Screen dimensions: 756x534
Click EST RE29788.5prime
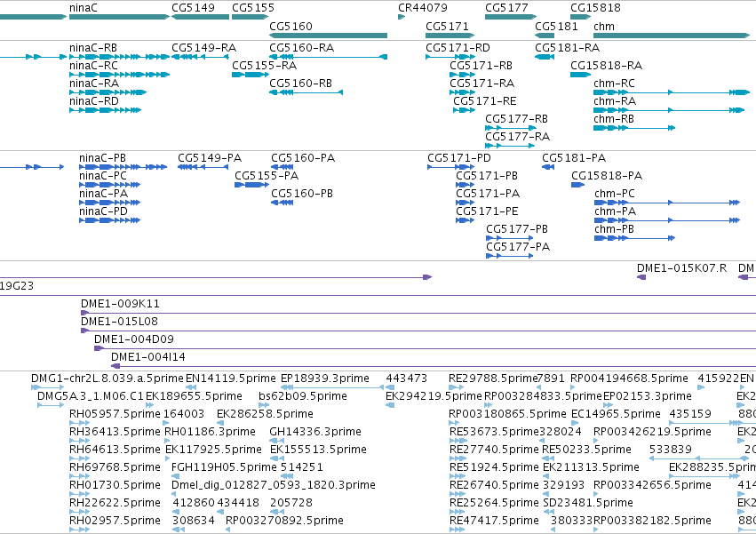pyautogui.click(x=456, y=387)
